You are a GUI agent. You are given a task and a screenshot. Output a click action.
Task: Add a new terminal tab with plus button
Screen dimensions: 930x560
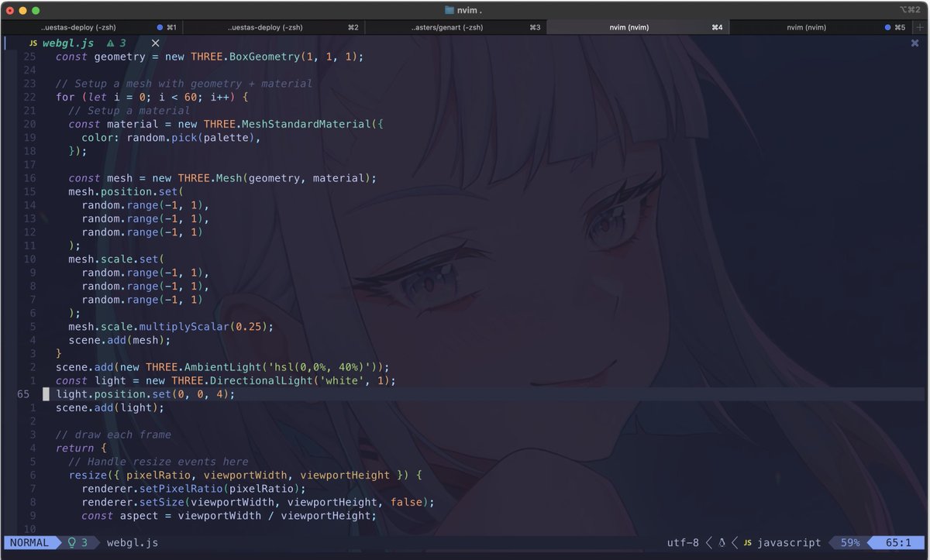point(921,27)
